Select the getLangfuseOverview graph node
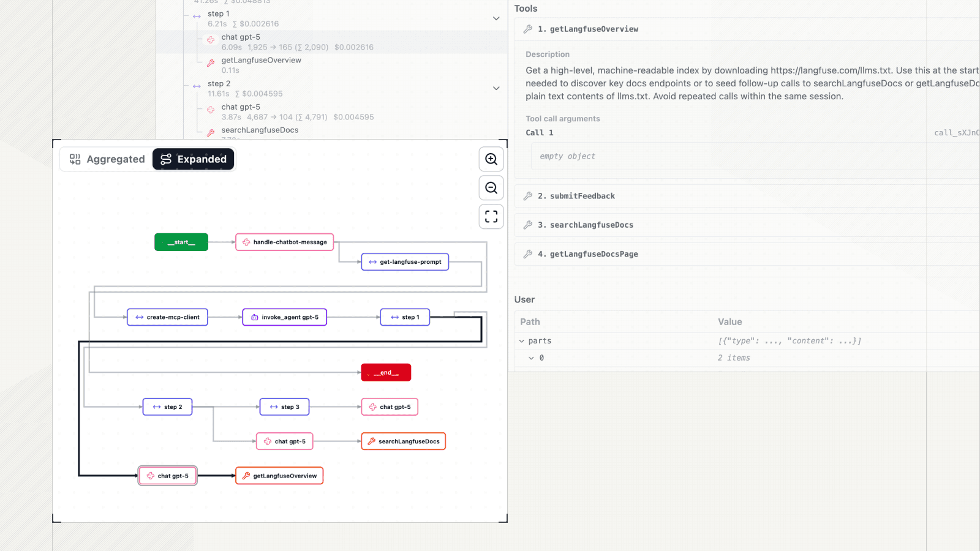Viewport: 980px width, 551px height. click(279, 476)
